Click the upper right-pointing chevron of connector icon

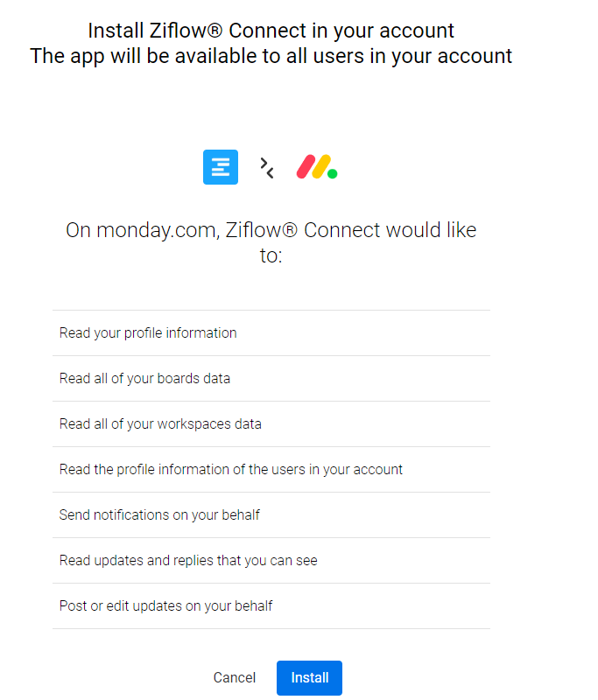[x=264, y=162]
